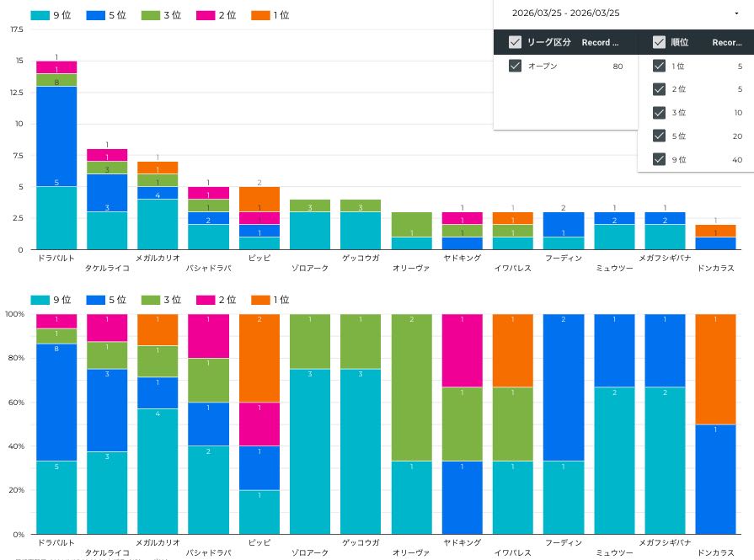Uncheck the 2位 filter checkbox
Viewport: 754px width, 560px height.
659,89
